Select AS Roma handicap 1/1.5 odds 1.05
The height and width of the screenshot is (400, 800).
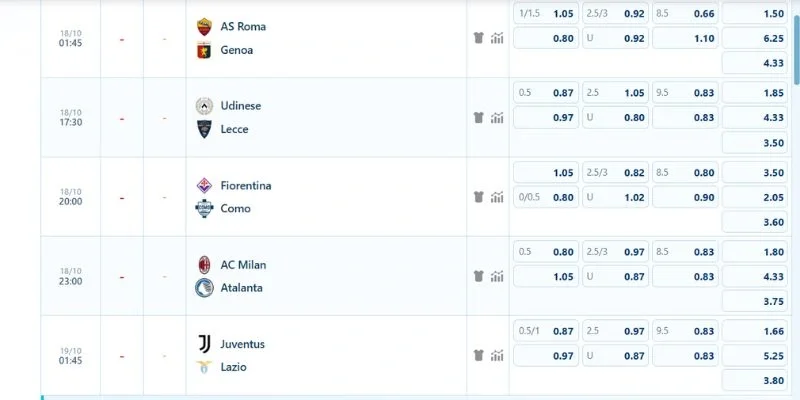click(x=546, y=14)
